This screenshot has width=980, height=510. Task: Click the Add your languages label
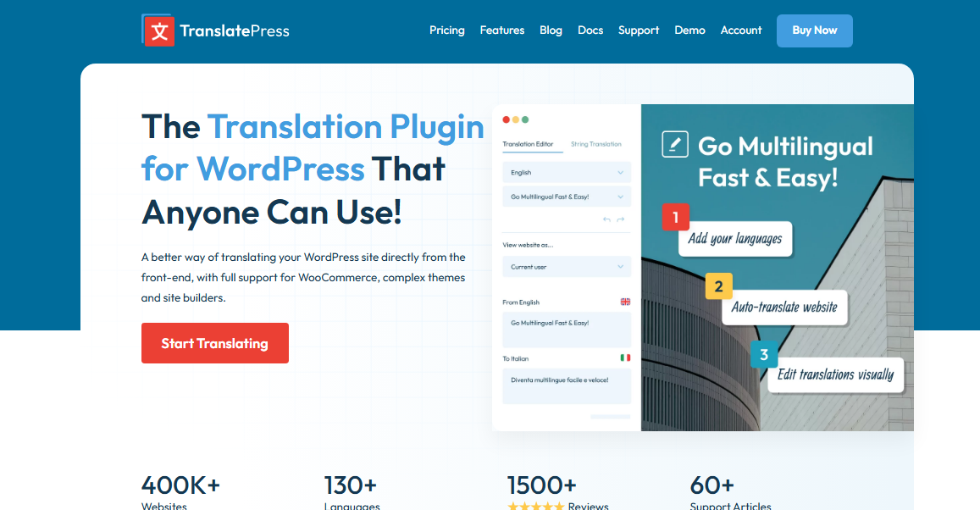pyautogui.click(x=735, y=239)
